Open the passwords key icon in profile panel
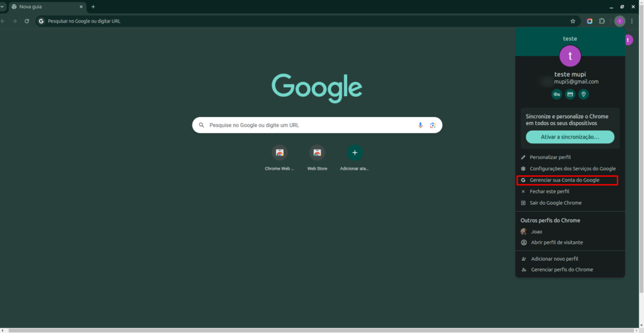 point(557,94)
